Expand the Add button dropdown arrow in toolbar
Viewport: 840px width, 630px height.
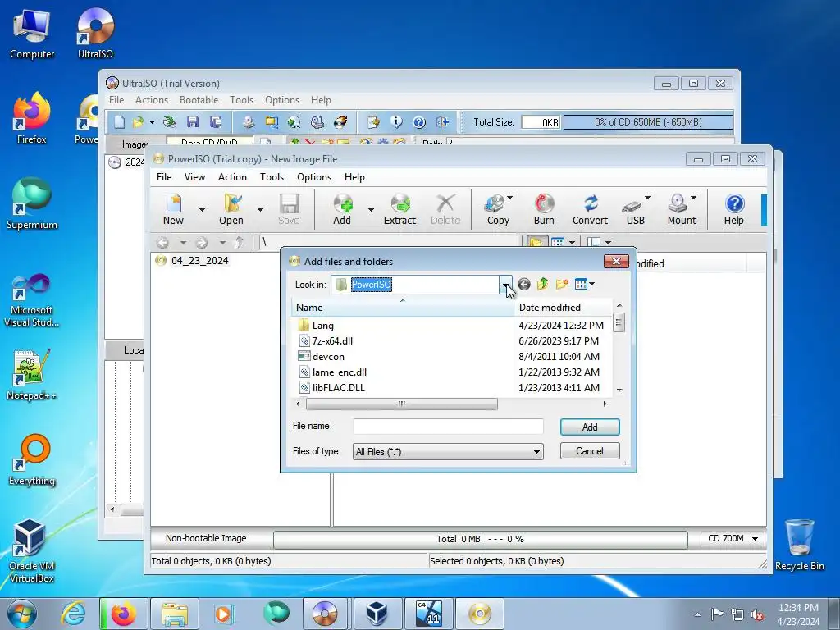371,209
